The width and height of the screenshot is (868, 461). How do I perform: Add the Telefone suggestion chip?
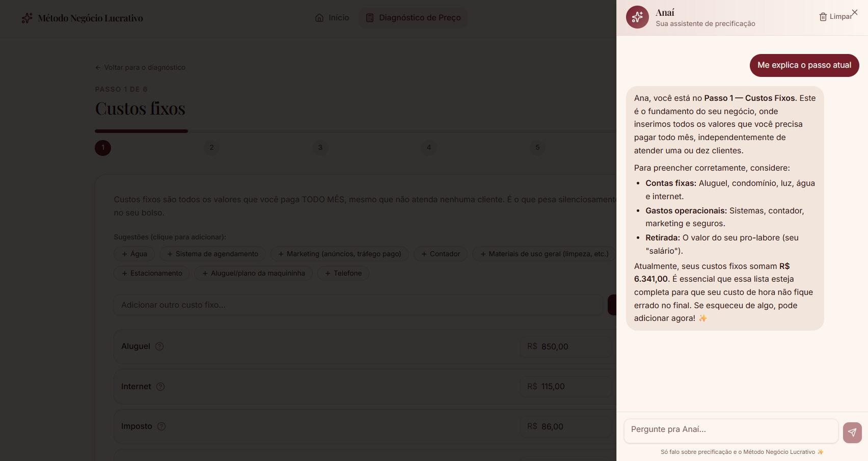343,273
